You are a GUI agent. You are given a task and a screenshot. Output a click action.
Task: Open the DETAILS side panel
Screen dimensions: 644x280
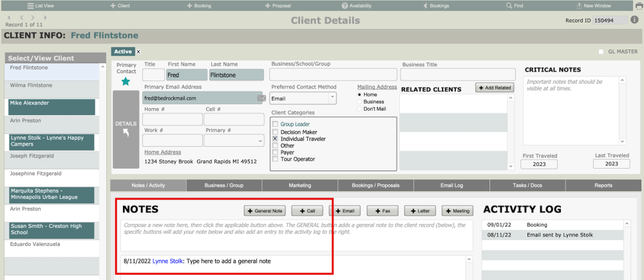[126, 129]
